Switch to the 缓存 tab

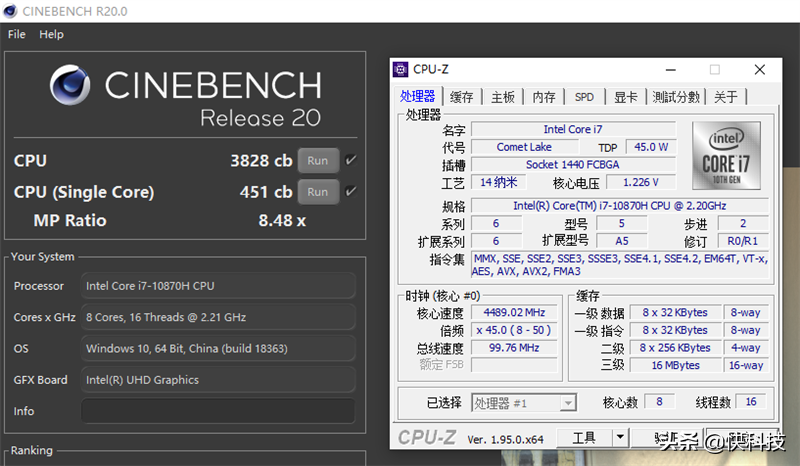[462, 97]
